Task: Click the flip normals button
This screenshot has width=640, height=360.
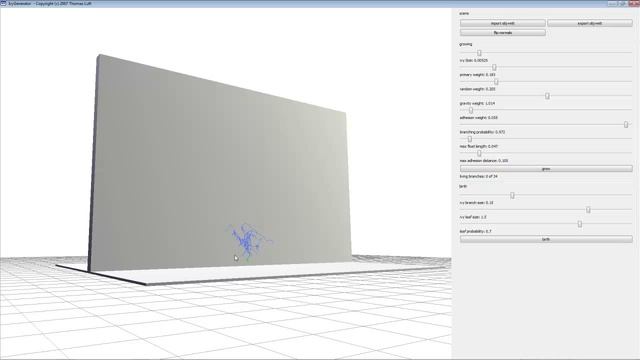Action: [502, 33]
